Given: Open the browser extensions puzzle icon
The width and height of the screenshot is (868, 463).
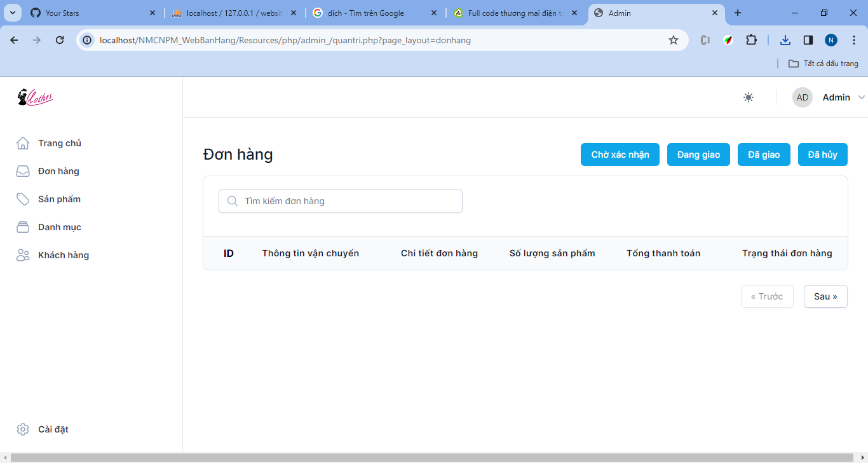Looking at the screenshot, I should (751, 40).
